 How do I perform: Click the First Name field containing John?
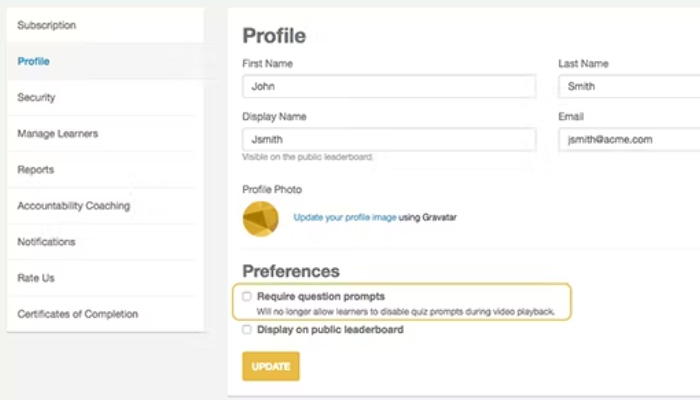(x=388, y=87)
